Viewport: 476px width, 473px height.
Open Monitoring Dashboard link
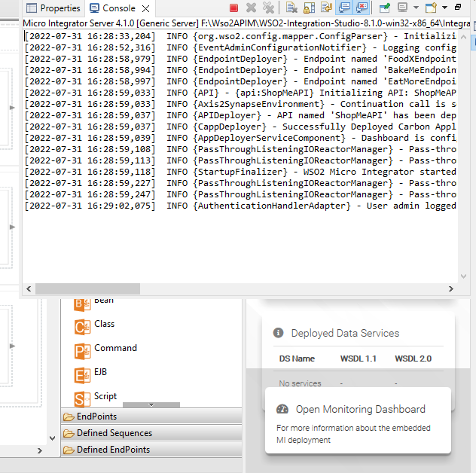[360, 409]
